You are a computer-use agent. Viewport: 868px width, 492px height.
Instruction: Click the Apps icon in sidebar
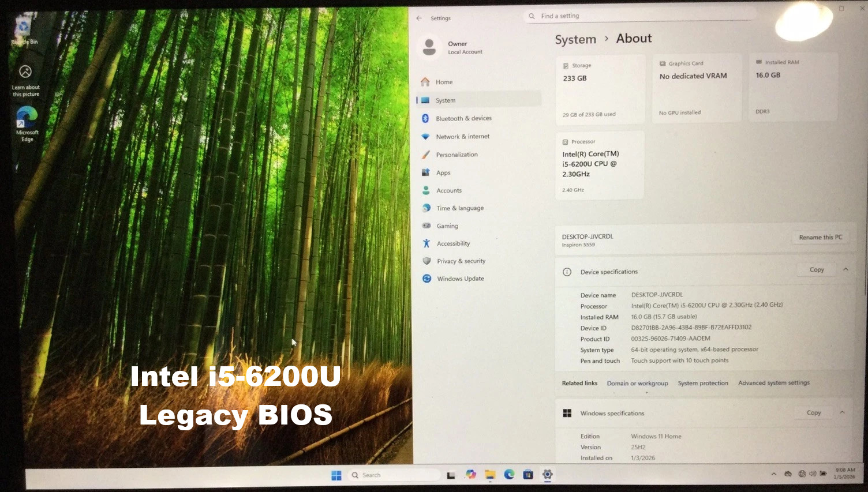[426, 172]
